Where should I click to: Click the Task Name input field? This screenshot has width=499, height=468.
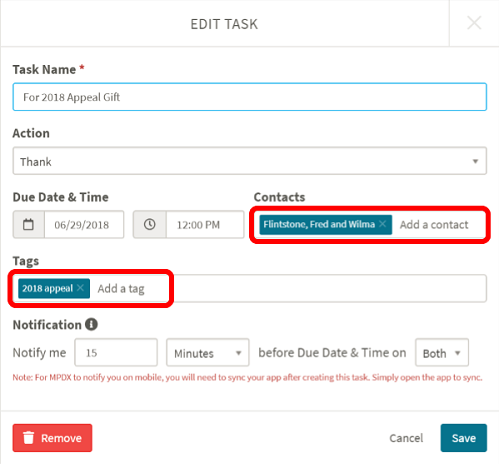[x=250, y=97]
